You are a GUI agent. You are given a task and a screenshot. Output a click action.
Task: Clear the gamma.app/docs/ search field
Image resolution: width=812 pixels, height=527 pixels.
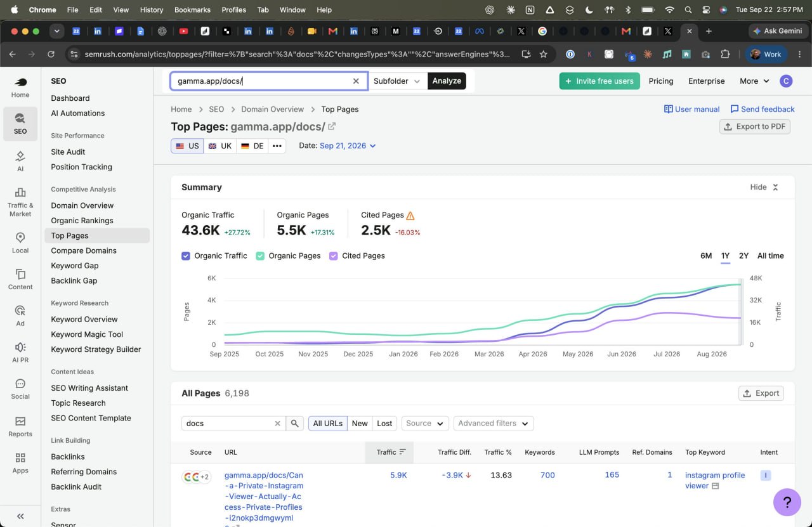pos(356,81)
